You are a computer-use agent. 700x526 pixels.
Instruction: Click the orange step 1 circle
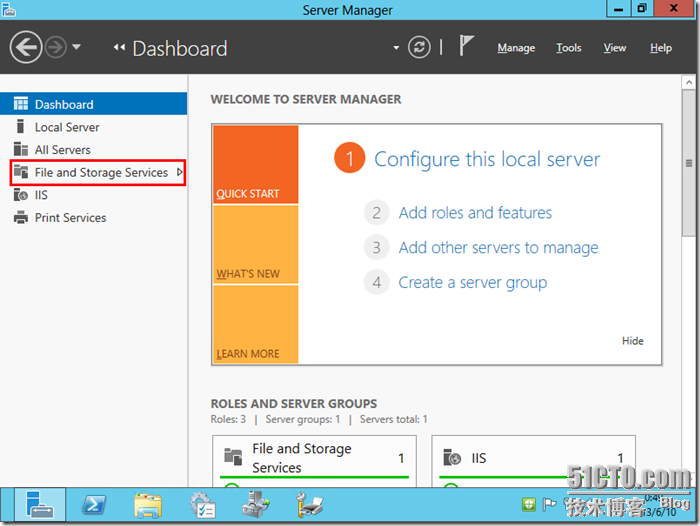click(350, 158)
